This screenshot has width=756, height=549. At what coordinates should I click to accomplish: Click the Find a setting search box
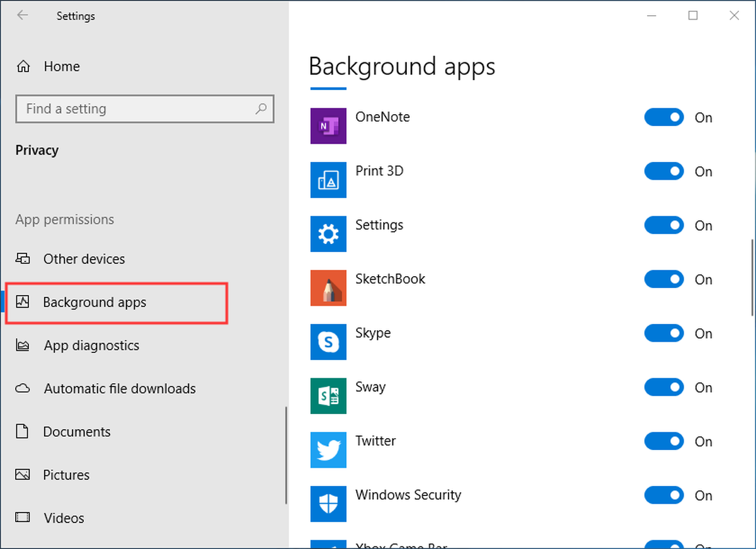145,109
